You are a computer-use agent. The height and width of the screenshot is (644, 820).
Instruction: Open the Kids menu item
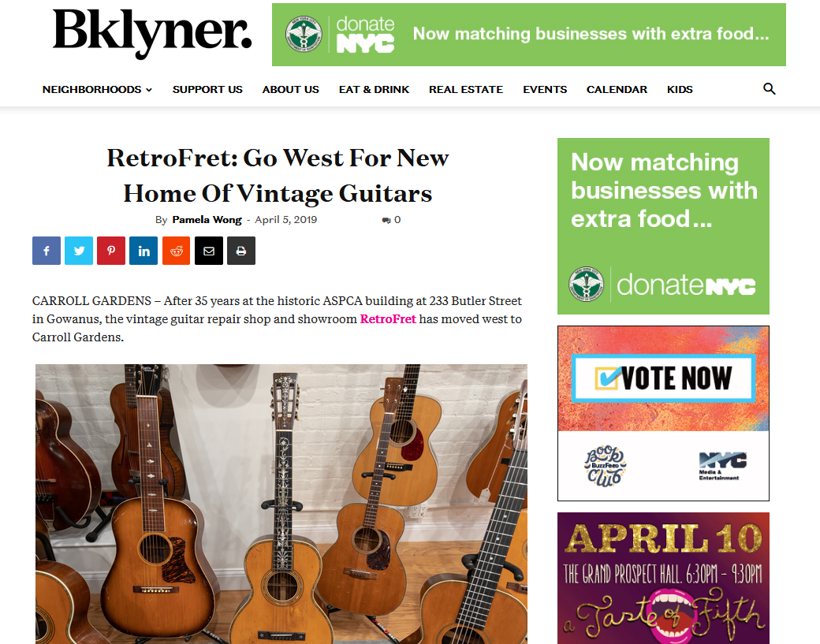click(x=680, y=89)
